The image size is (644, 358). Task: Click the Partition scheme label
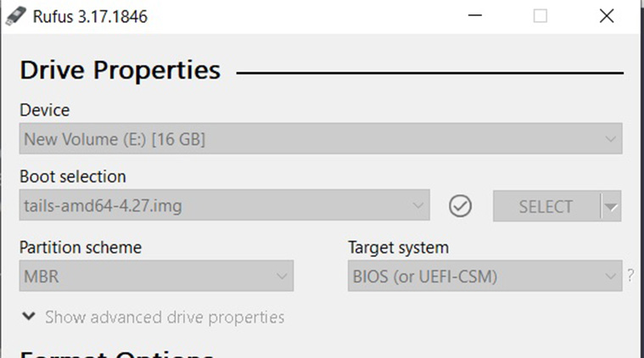[x=80, y=248]
